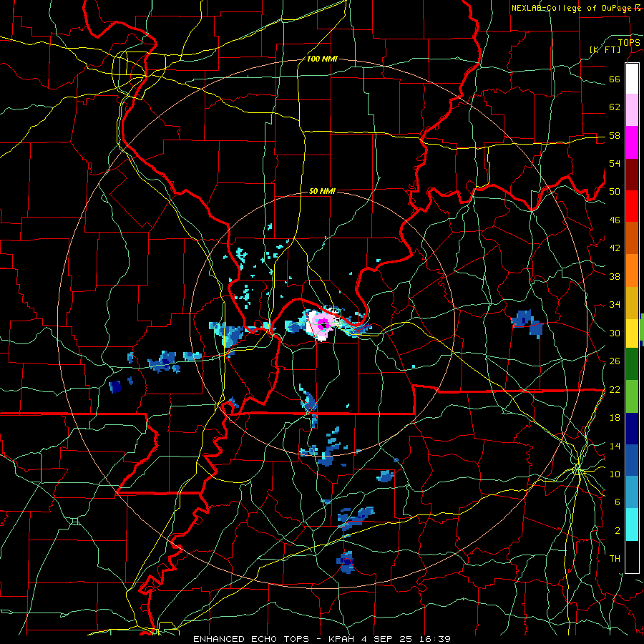
Task: Click the cyan legend swatch
Action: coord(632,524)
